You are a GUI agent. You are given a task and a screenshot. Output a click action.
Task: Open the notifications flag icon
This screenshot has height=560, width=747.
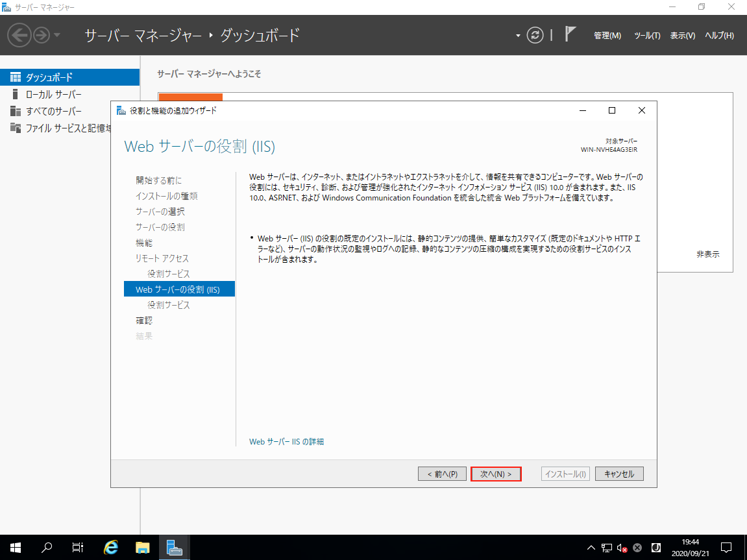coord(570,34)
